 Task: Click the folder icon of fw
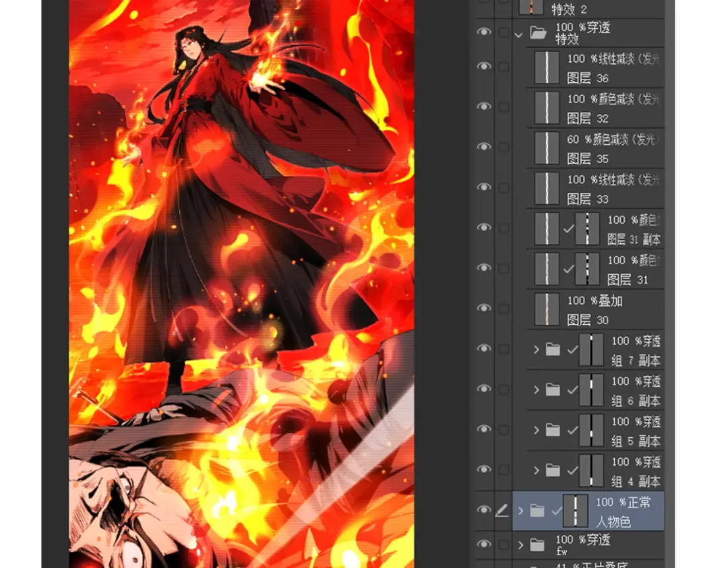[x=537, y=544]
